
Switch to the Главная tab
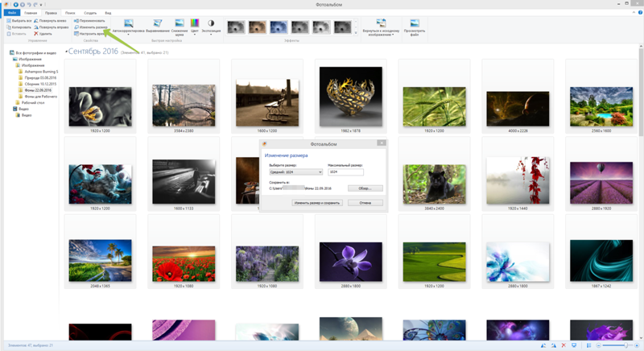pos(31,13)
